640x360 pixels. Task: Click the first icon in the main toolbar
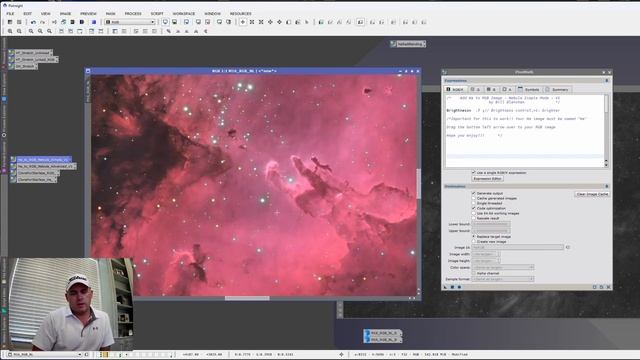pos(10,22)
